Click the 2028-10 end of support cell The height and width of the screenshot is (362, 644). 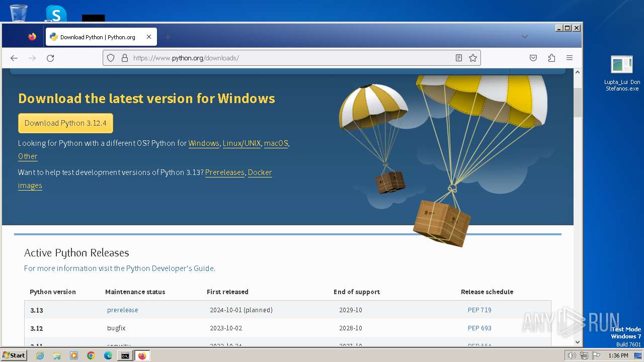pos(351,328)
